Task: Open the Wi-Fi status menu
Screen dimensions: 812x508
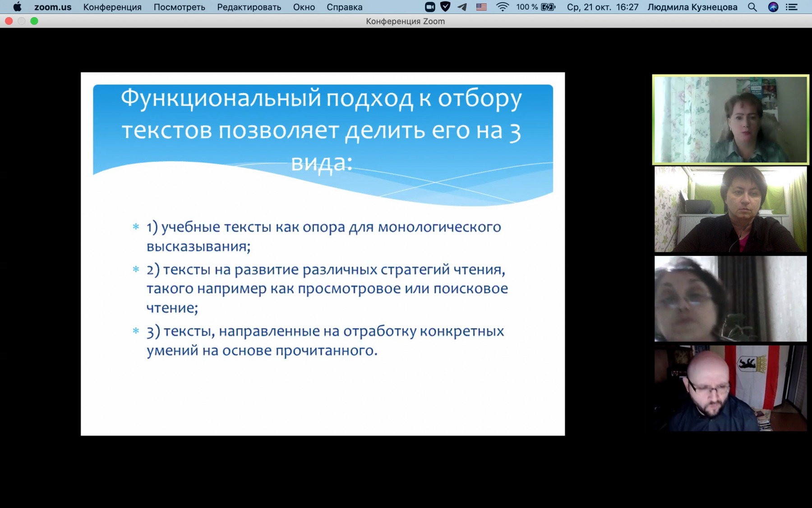Action: (502, 7)
